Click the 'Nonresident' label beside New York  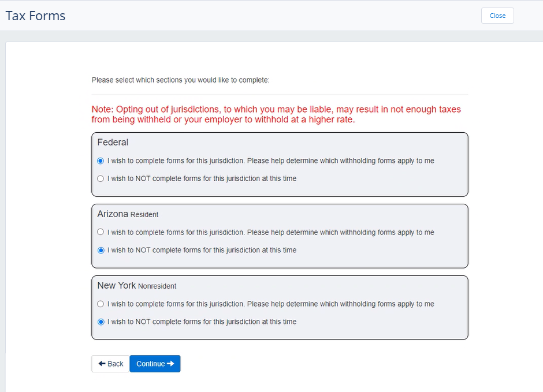(x=157, y=286)
